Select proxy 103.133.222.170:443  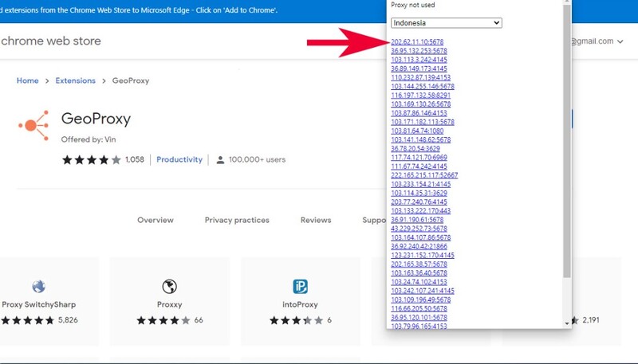click(x=421, y=210)
